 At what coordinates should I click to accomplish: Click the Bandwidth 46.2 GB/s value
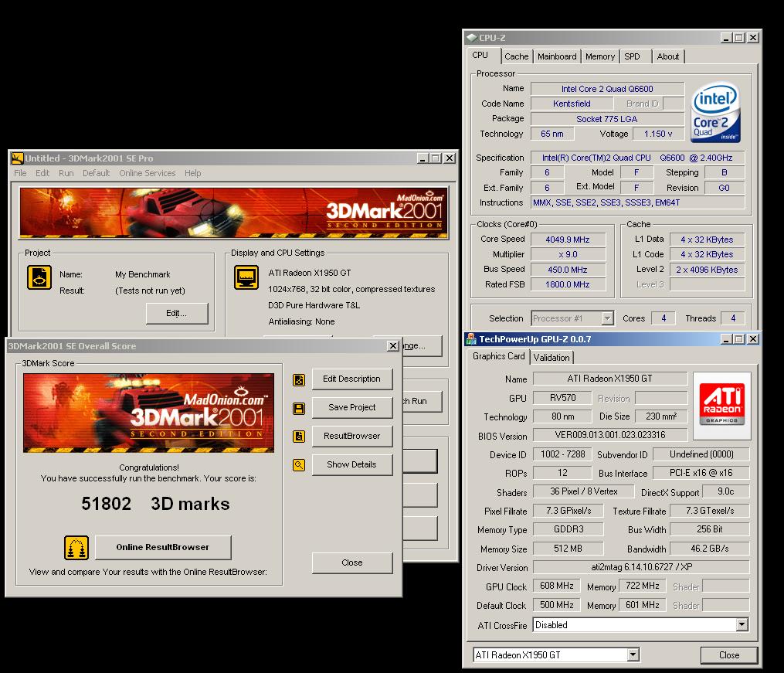(x=710, y=549)
